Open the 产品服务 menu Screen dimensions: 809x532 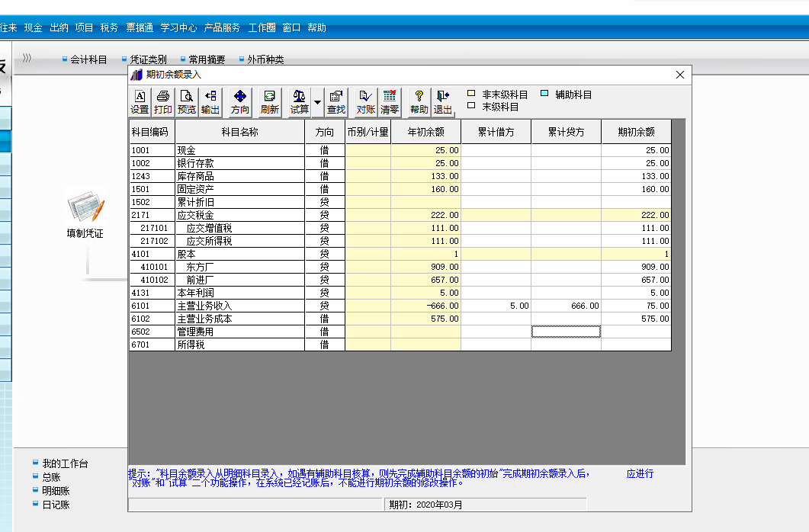[x=222, y=28]
